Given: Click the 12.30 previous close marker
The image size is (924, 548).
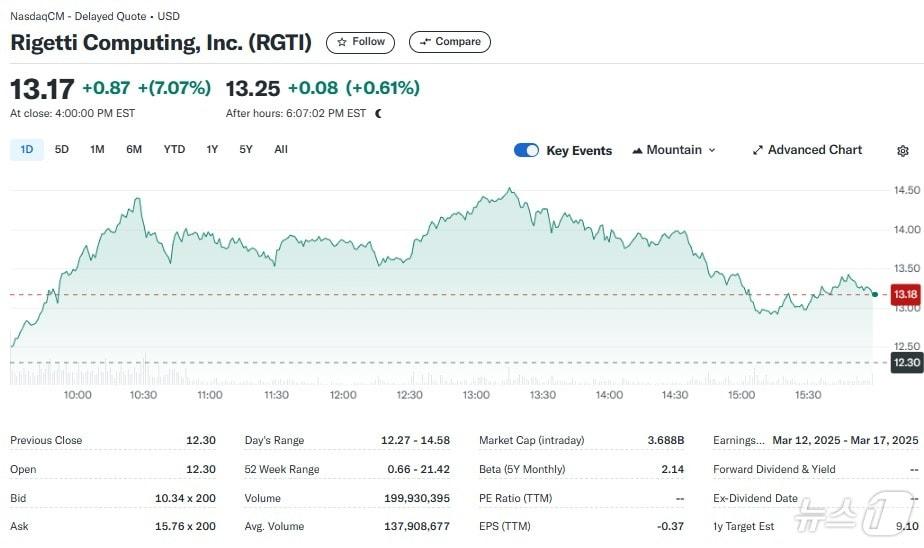Looking at the screenshot, I should 906,363.
